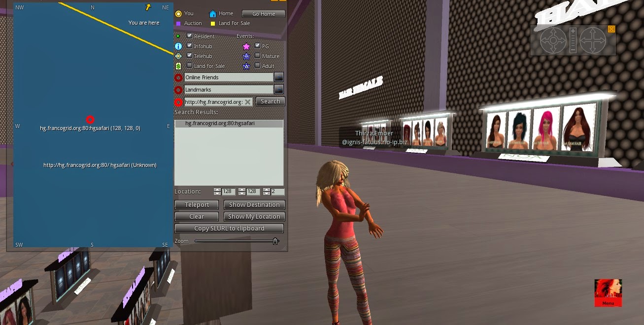Click the left circular camera orbit control
Image resolution: width=644 pixels, height=325 pixels.
553,41
